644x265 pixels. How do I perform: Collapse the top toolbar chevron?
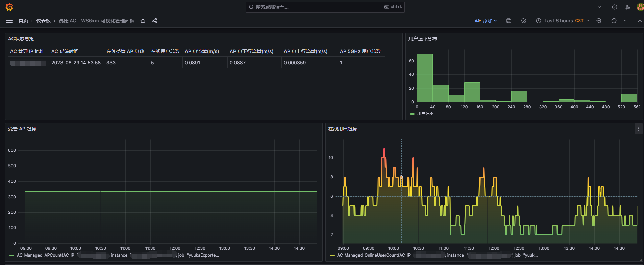click(640, 21)
